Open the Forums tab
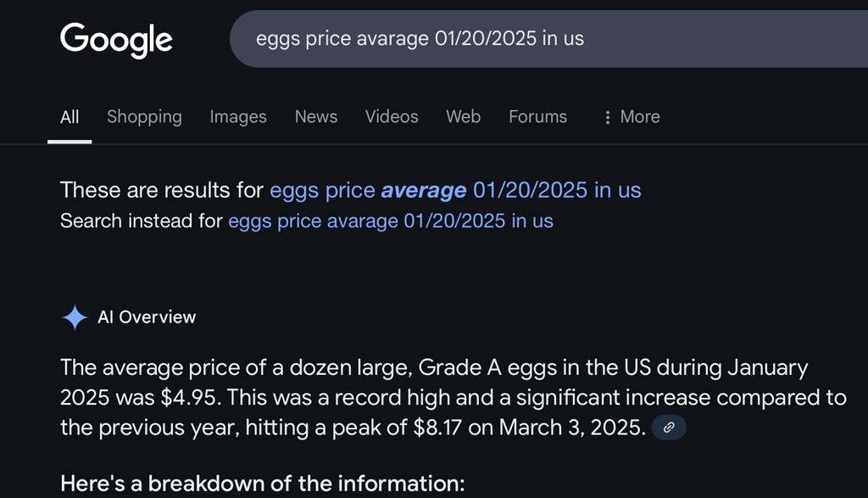The height and width of the screenshot is (498, 868). click(537, 117)
